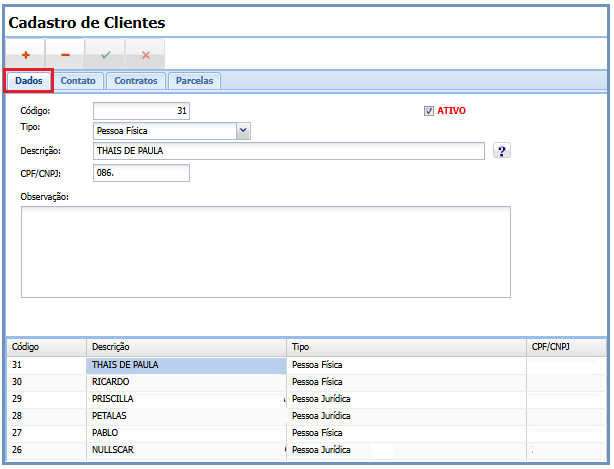Sort by the Descrição column header
The width and height of the screenshot is (614, 469).
(x=186, y=347)
